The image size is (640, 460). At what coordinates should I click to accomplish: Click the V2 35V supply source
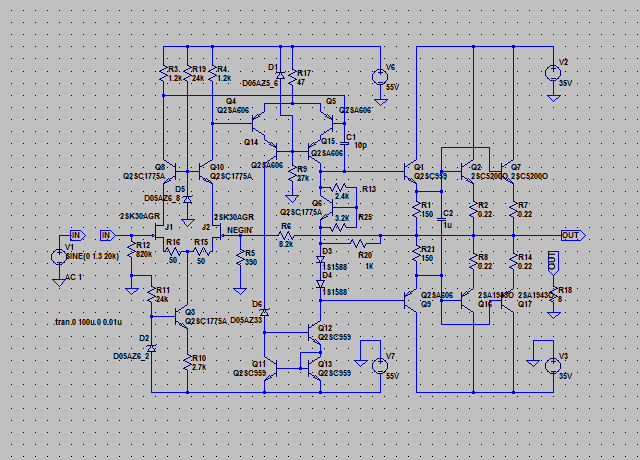pyautogui.click(x=551, y=72)
